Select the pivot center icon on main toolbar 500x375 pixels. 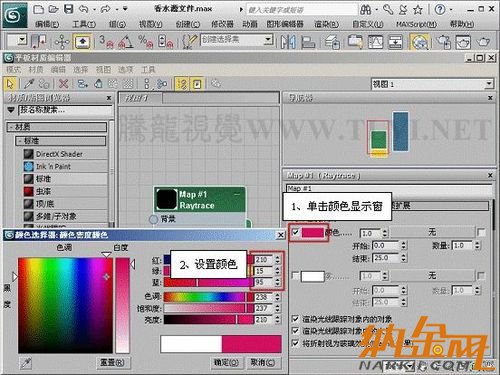[62, 42]
